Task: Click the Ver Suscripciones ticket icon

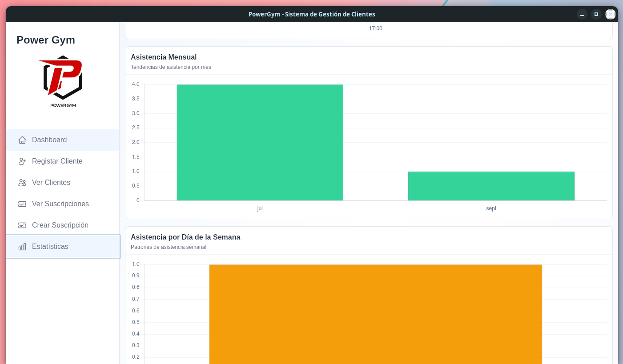Action: pos(22,204)
